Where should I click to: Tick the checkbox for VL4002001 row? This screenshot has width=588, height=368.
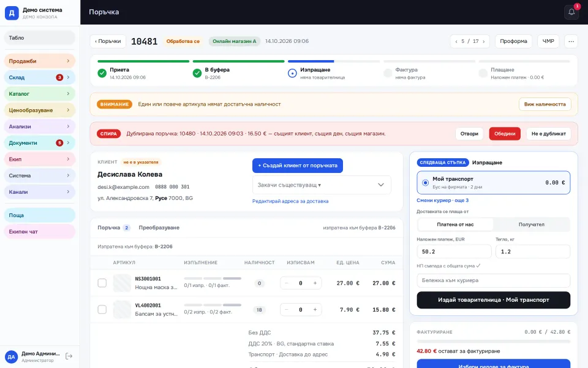[x=102, y=310]
